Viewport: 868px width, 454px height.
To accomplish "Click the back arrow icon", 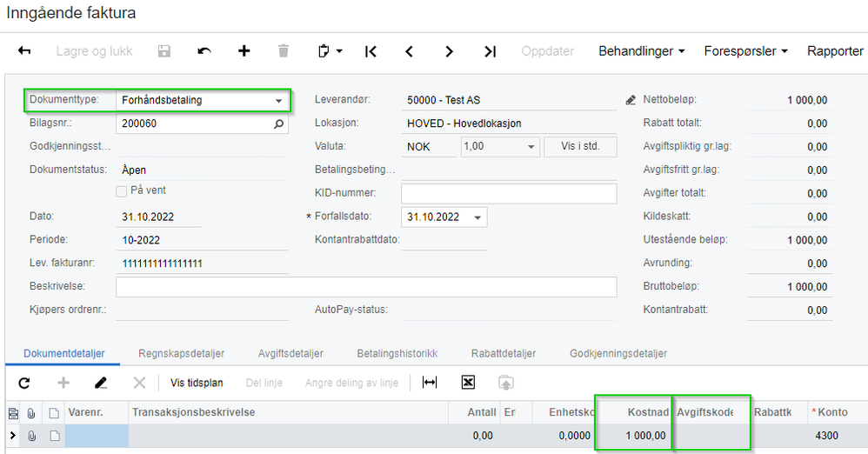I will [x=24, y=51].
